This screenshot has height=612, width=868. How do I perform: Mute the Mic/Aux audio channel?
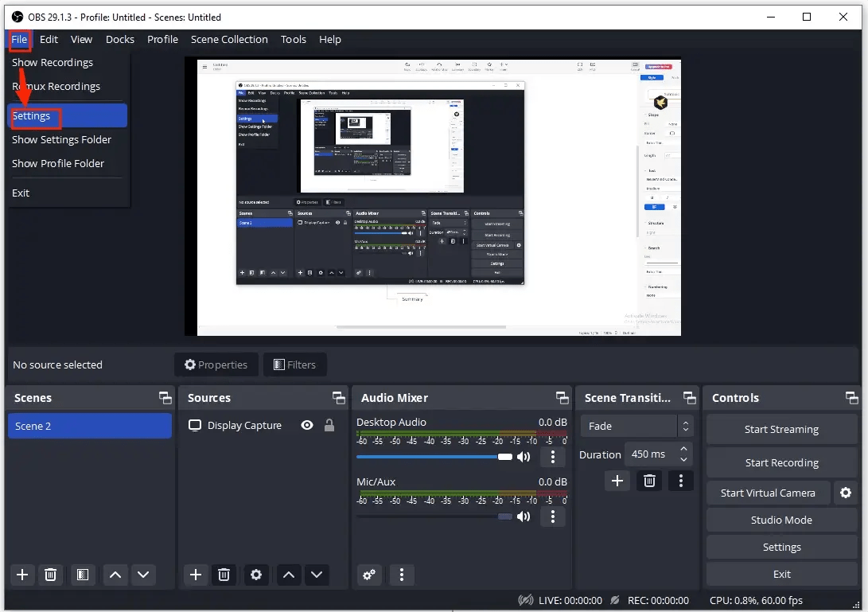coord(524,516)
